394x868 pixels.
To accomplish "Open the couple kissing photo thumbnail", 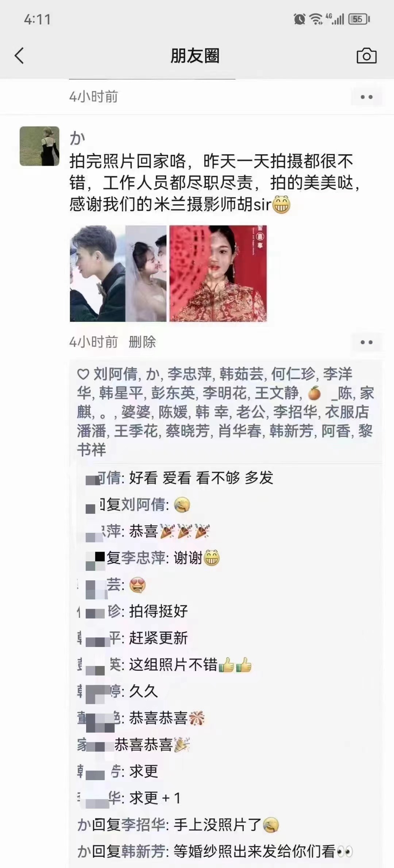I will [97, 274].
